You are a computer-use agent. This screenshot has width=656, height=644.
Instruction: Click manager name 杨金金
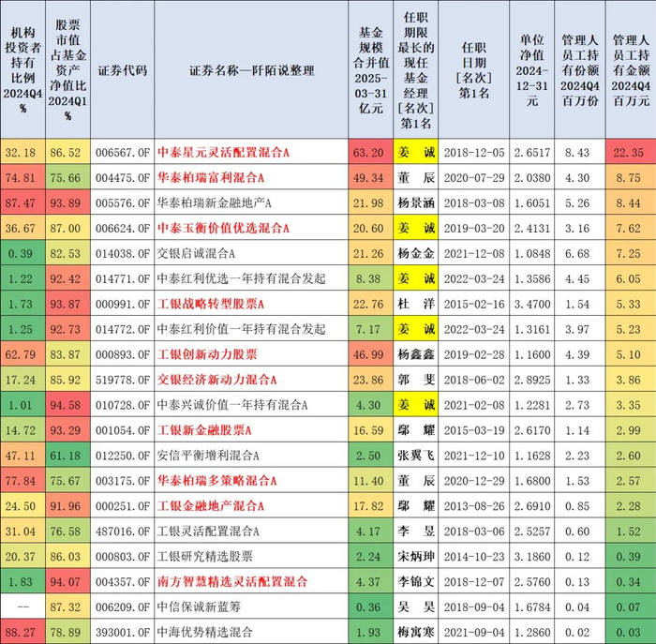coord(416,254)
